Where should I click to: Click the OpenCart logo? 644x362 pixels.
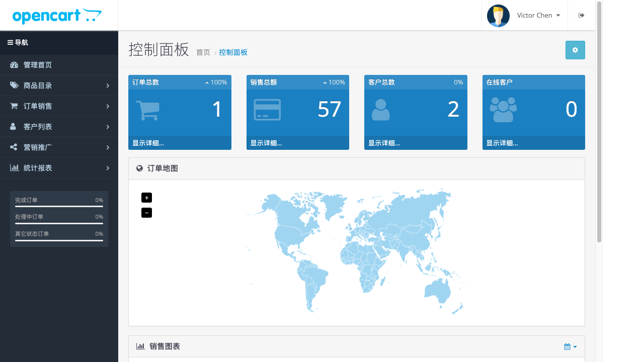[57, 16]
